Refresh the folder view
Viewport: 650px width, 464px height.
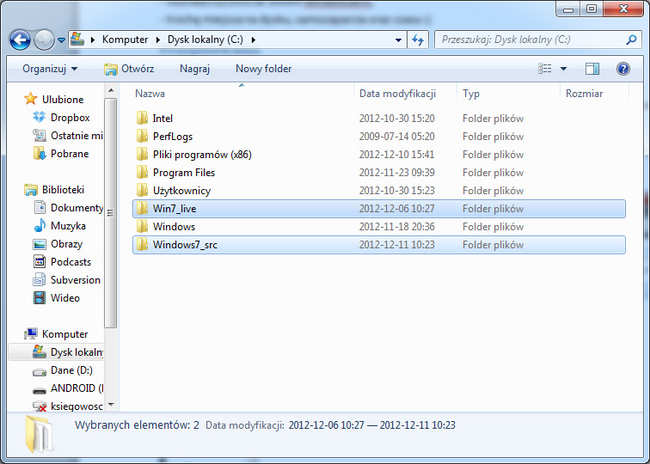pos(418,40)
